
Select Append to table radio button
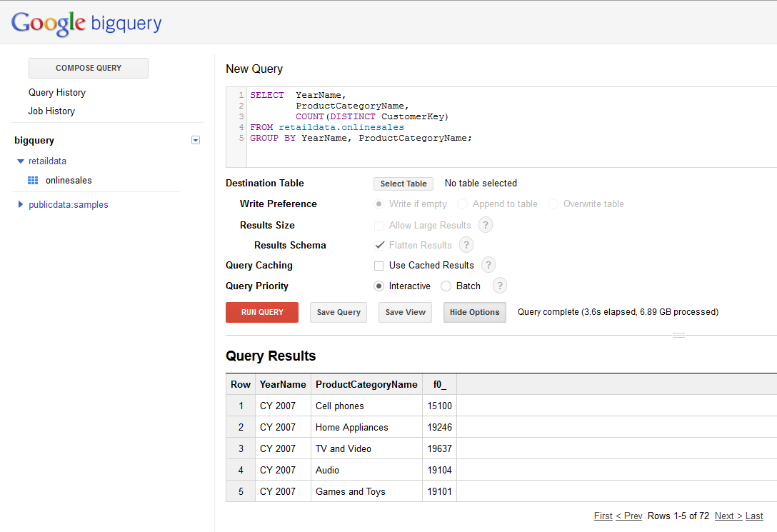(462, 204)
